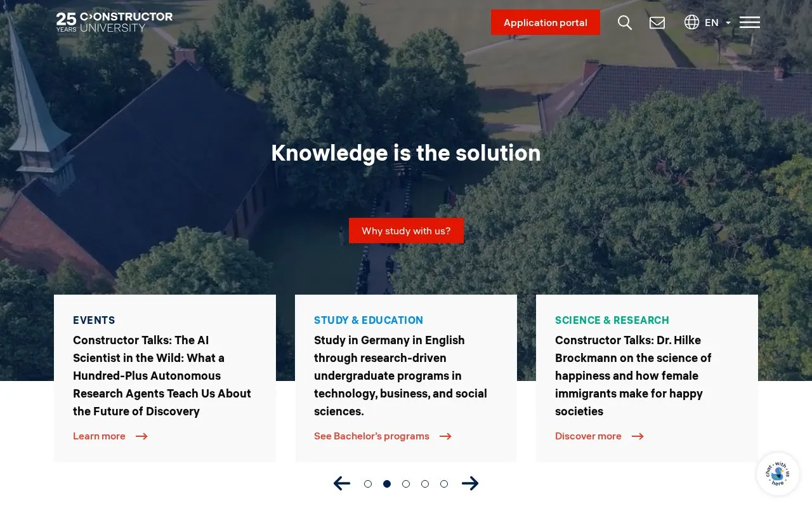The width and height of the screenshot is (812, 508).
Task: Open the chat with us widget
Action: click(x=778, y=474)
